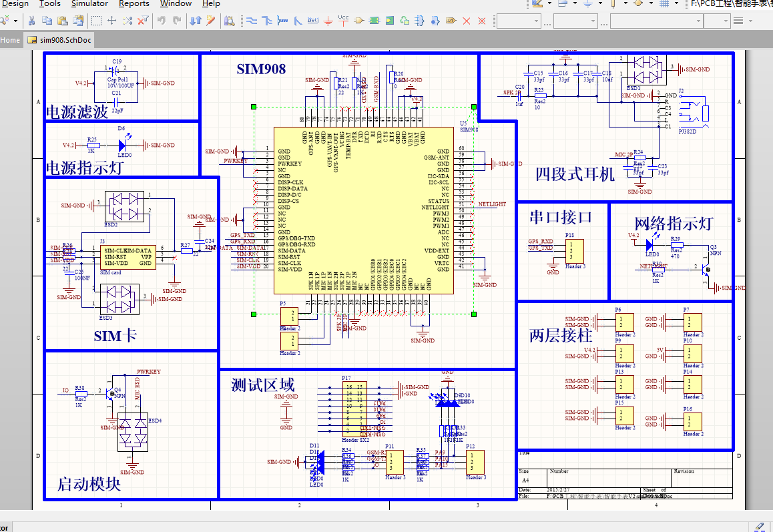Switch to the Home tab
The width and height of the screenshot is (773, 532).
pos(11,40)
